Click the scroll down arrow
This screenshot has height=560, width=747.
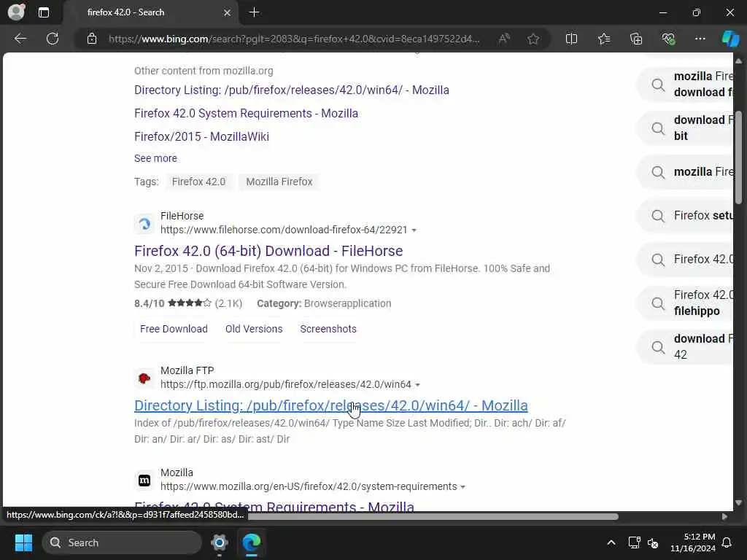click(x=738, y=502)
